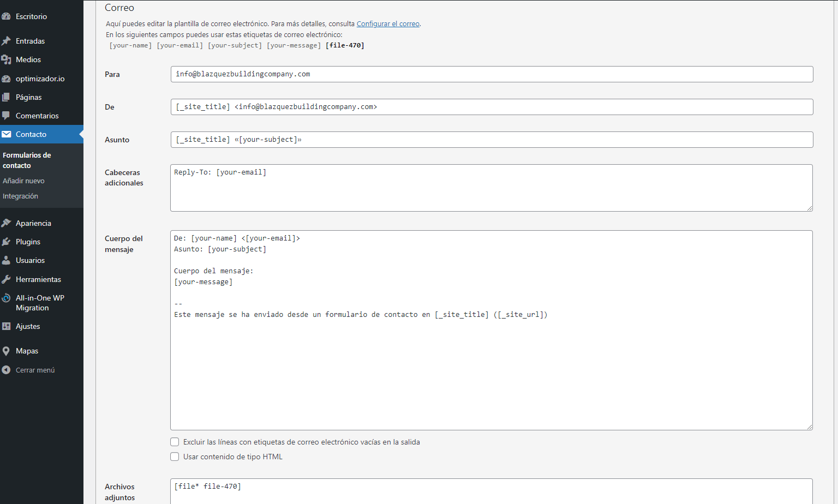The image size is (838, 504).
Task: Click the Cerrar menú collapse arrow icon
Action: pyautogui.click(x=6, y=370)
